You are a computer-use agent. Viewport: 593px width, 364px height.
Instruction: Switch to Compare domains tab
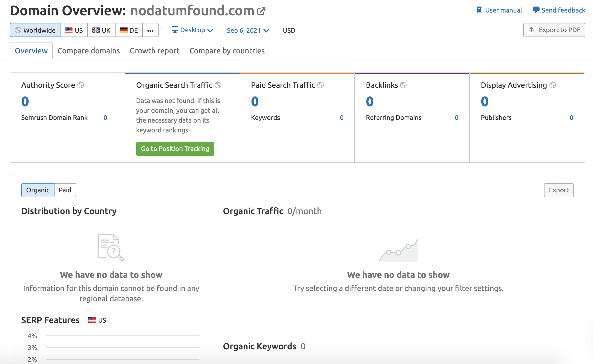(x=89, y=50)
